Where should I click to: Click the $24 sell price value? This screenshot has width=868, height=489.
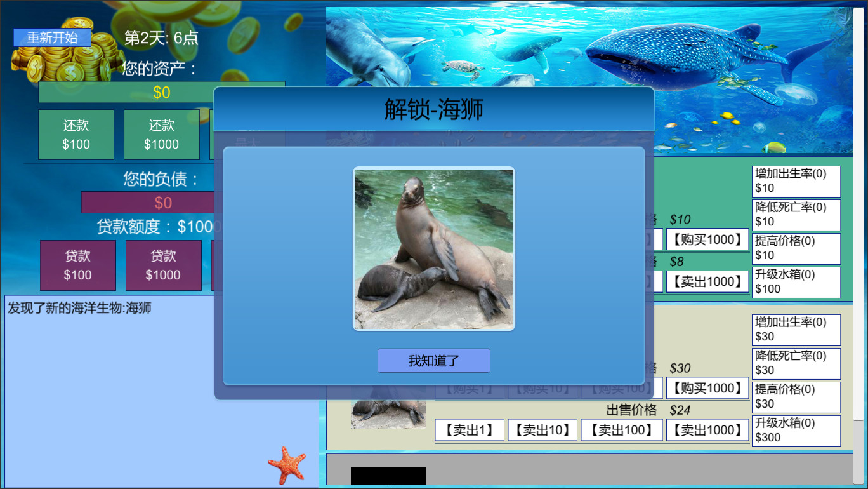click(x=680, y=410)
